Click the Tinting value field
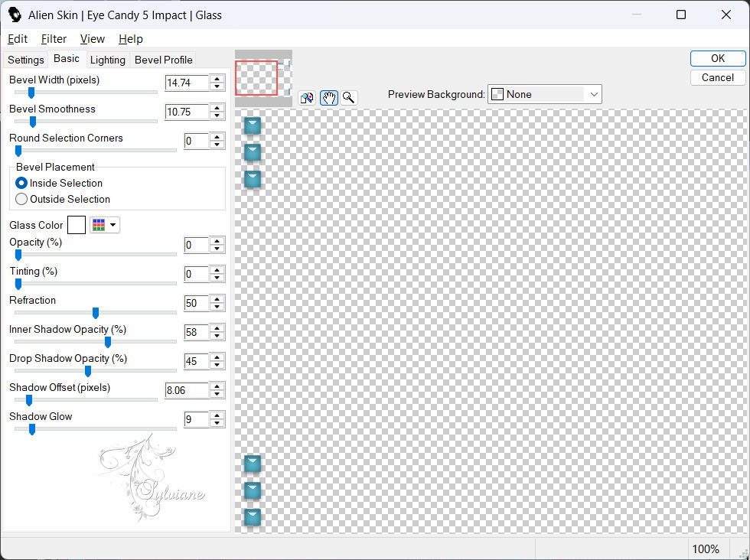The height and width of the screenshot is (560, 750). coord(197,275)
